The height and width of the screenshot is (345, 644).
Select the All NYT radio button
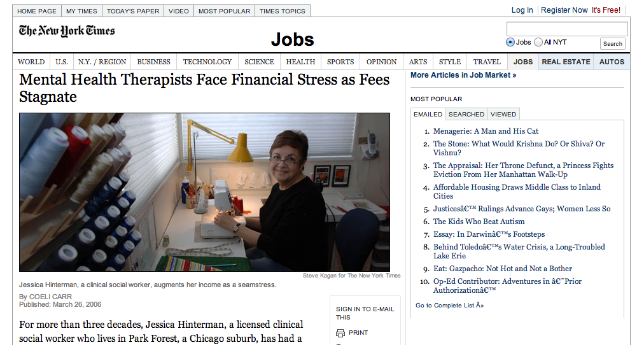(x=538, y=42)
